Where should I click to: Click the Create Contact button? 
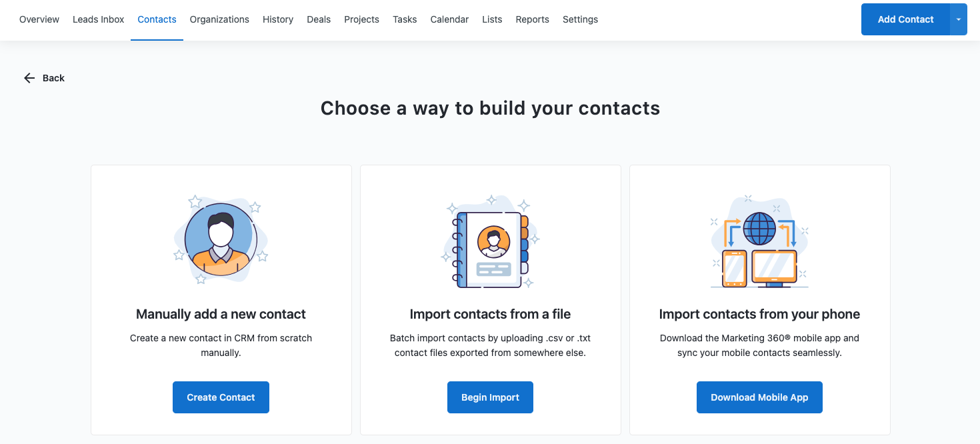tap(221, 397)
